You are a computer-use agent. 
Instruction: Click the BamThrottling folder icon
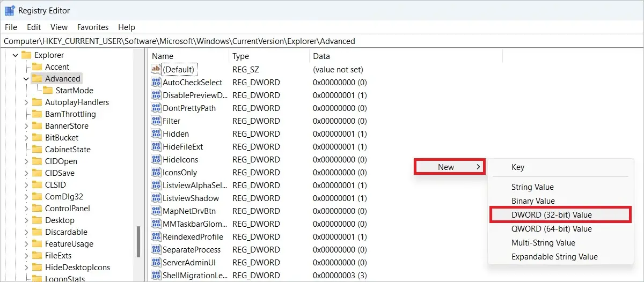[x=37, y=114]
